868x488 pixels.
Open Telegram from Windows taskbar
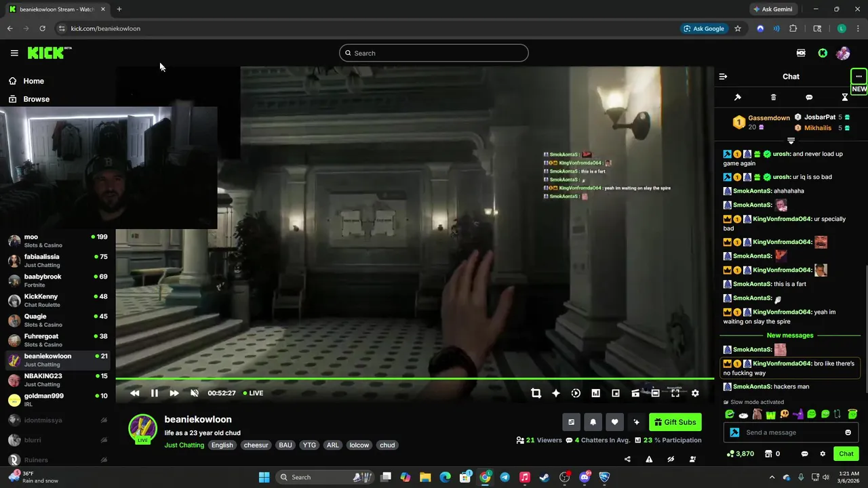point(505,477)
